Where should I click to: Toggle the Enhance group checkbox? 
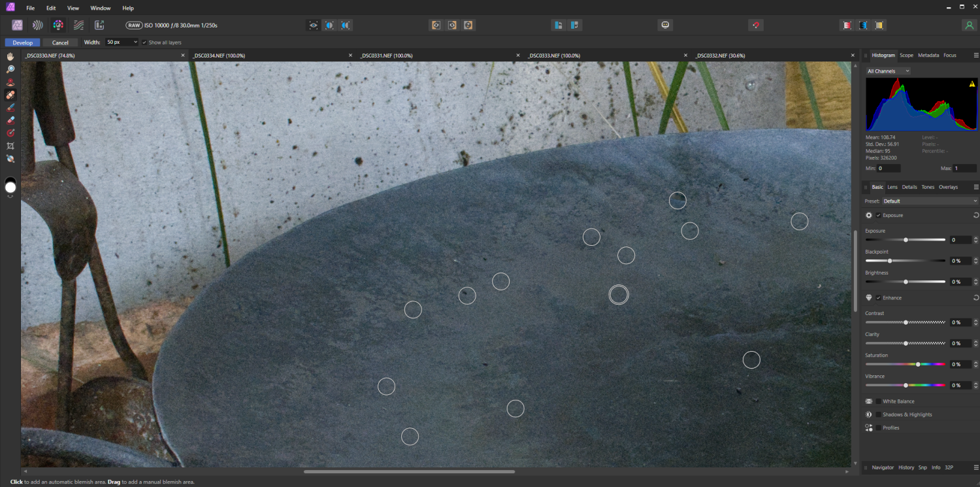coord(879,297)
